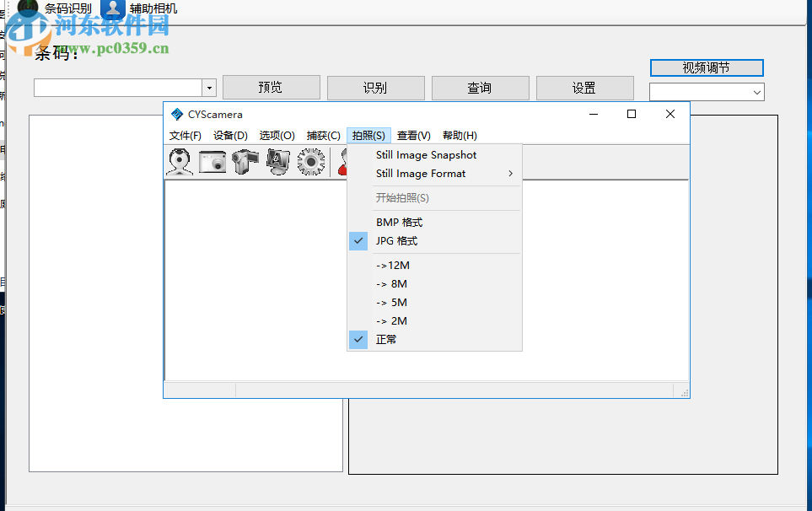
Task: Uncheck the 正常 option in the menu
Action: [386, 339]
